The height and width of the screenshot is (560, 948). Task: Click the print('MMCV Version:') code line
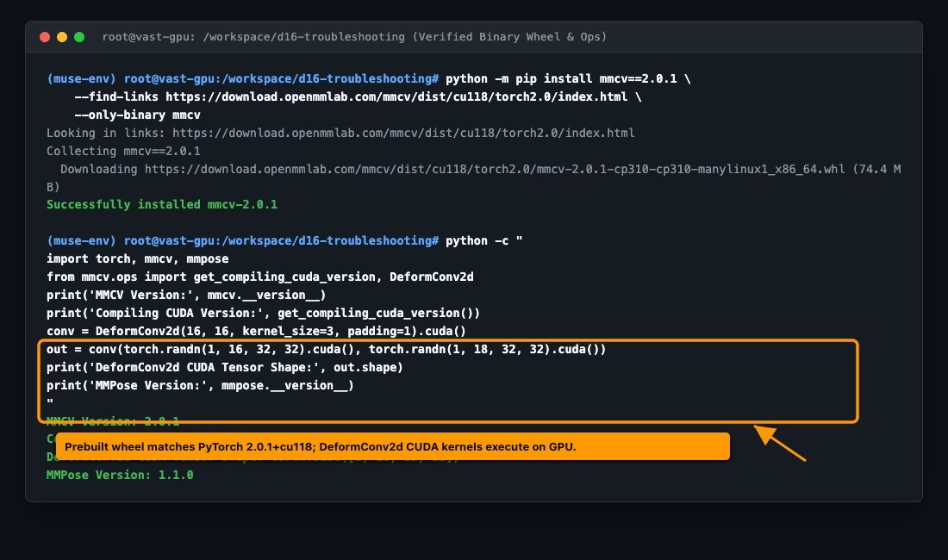[186, 295]
